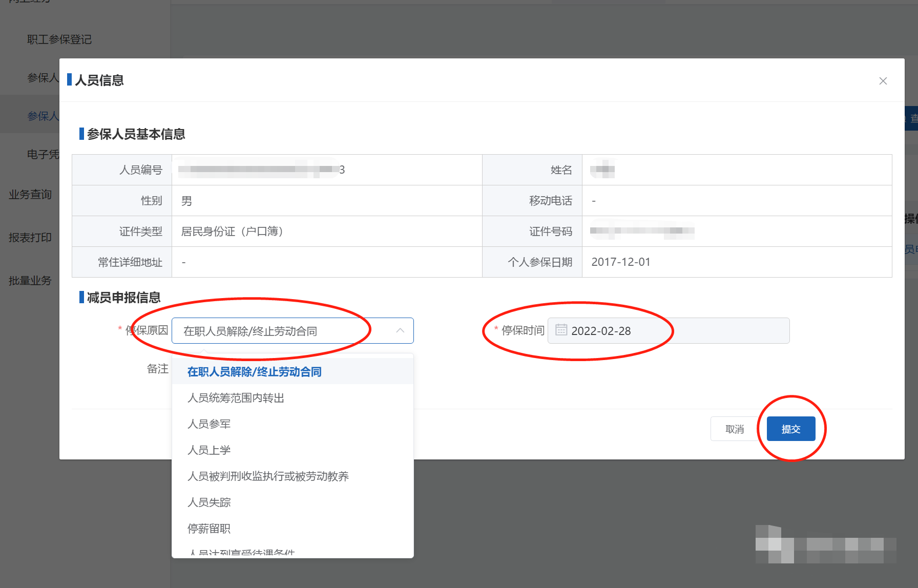
Task: Expand 业务查询 sidebar menu
Action: [30, 195]
